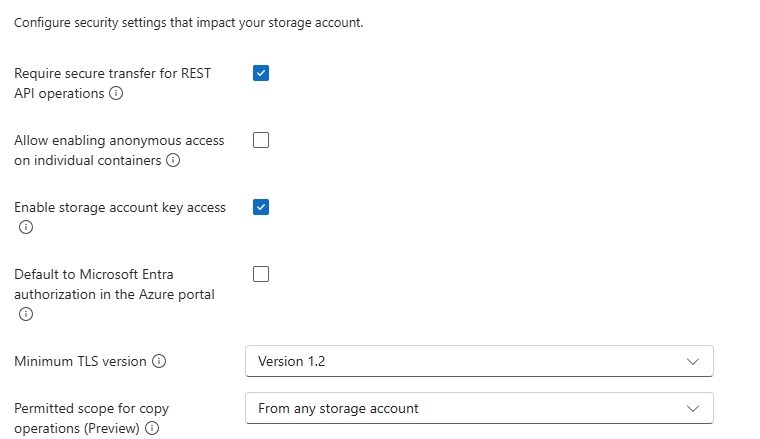
Task: Click 'Require secure transfer for REST' label
Action: tap(112, 73)
